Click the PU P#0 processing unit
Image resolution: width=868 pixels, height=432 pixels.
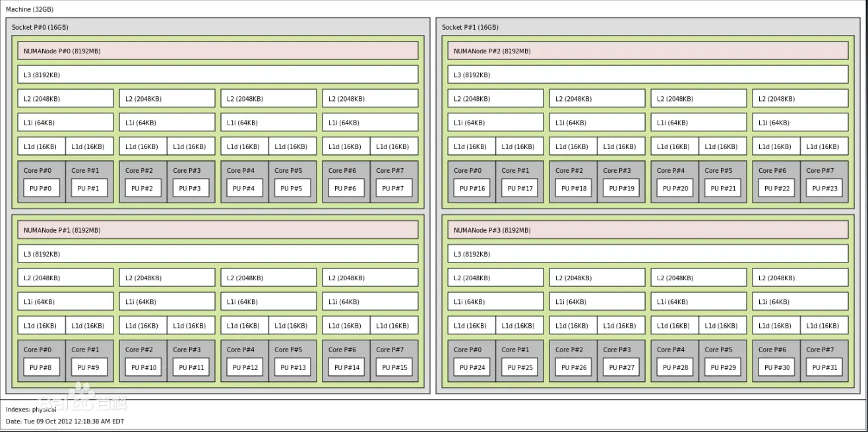pyautogui.click(x=41, y=187)
